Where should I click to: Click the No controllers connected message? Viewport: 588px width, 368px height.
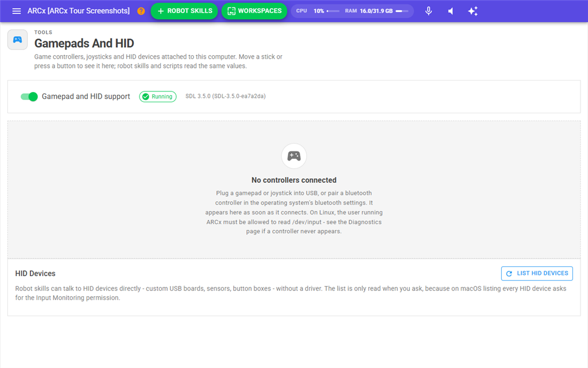(x=294, y=180)
